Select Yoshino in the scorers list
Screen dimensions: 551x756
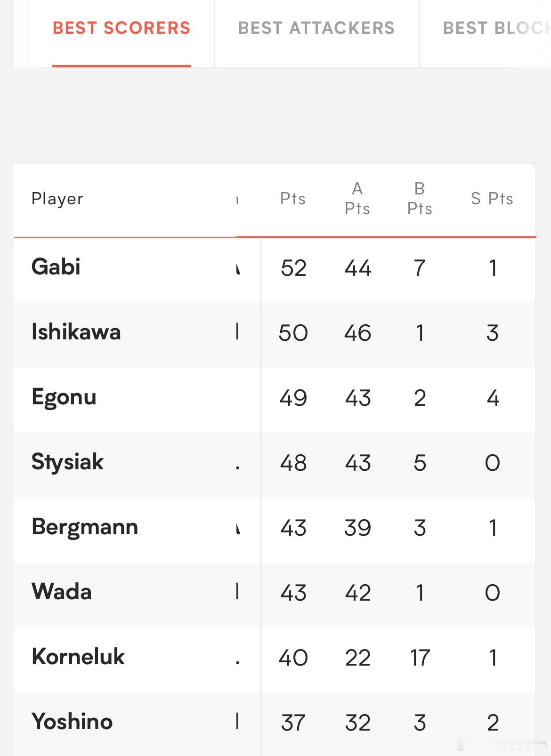point(72,722)
